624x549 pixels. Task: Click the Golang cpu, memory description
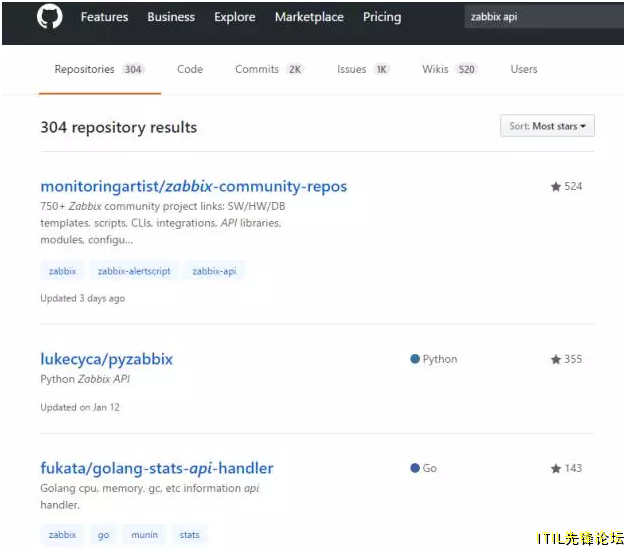point(150,496)
